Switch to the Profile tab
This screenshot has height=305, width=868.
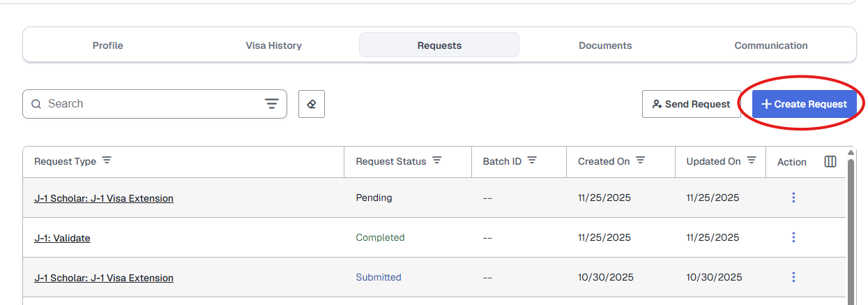coord(107,45)
